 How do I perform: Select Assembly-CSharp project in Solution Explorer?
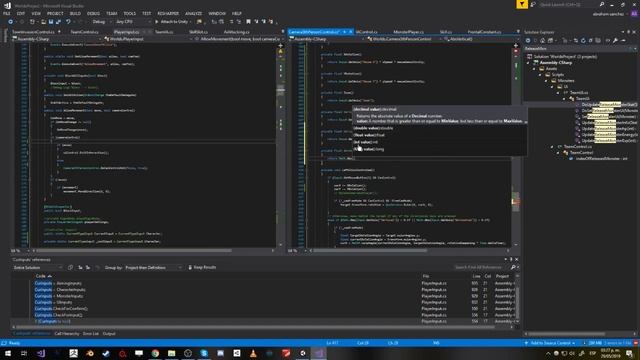click(x=556, y=63)
